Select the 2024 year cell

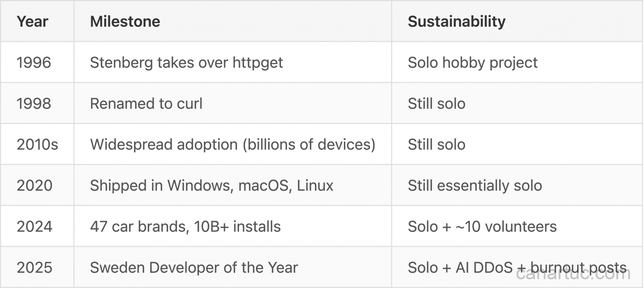click(34, 226)
